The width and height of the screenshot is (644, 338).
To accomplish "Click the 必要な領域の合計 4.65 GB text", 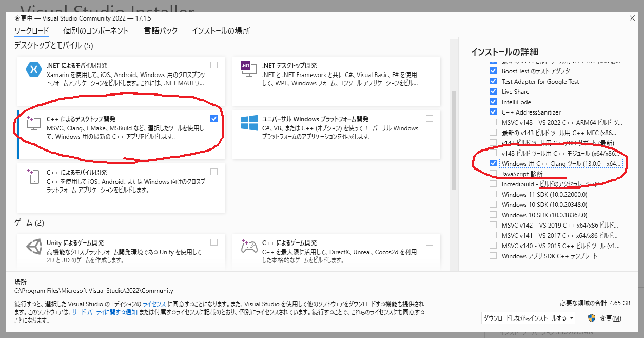I will click(595, 303).
